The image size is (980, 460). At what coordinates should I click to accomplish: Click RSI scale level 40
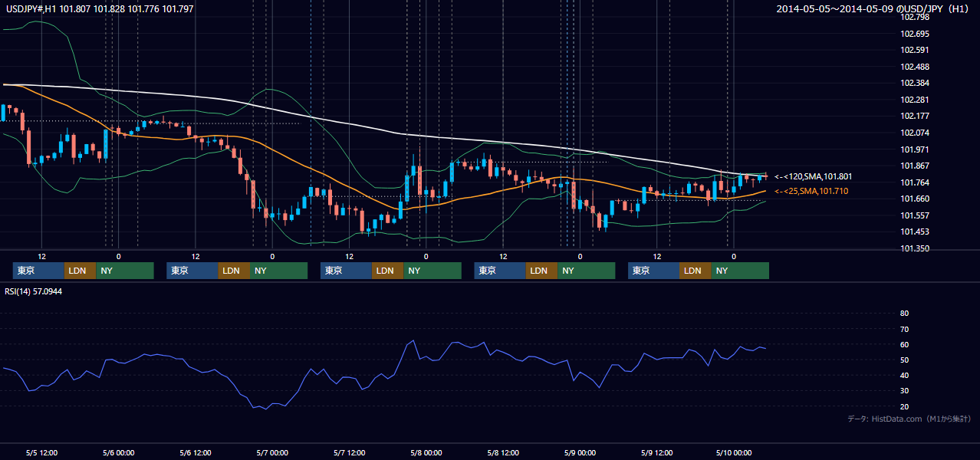(904, 376)
